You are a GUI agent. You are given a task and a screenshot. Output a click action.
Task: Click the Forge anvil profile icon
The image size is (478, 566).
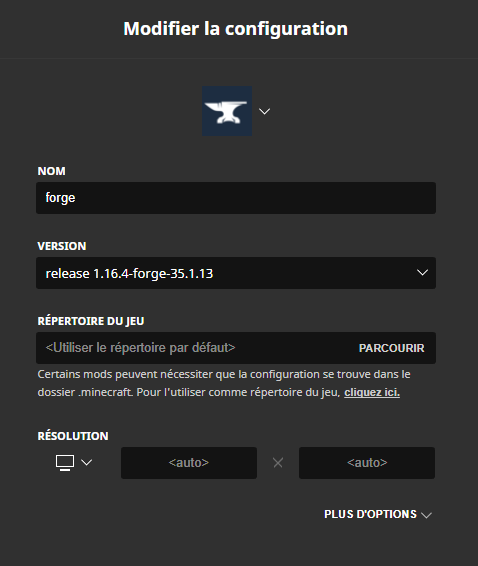(227, 111)
